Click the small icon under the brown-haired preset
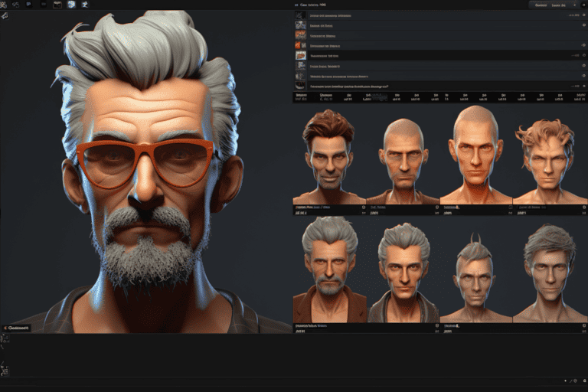The width and height of the screenshot is (588, 392). (x=364, y=207)
